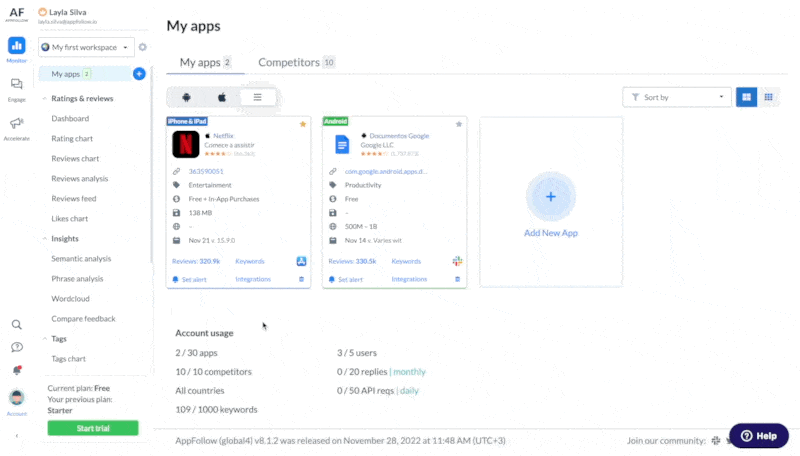800x456 pixels.
Task: Click Netflix app ID 363590051 link
Action: pyautogui.click(x=206, y=171)
